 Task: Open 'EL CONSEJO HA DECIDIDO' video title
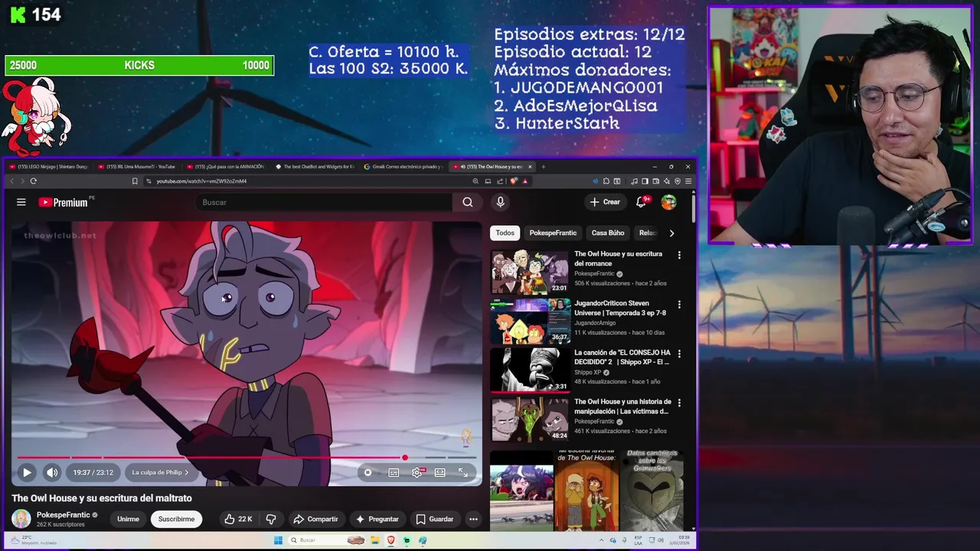[622, 357]
